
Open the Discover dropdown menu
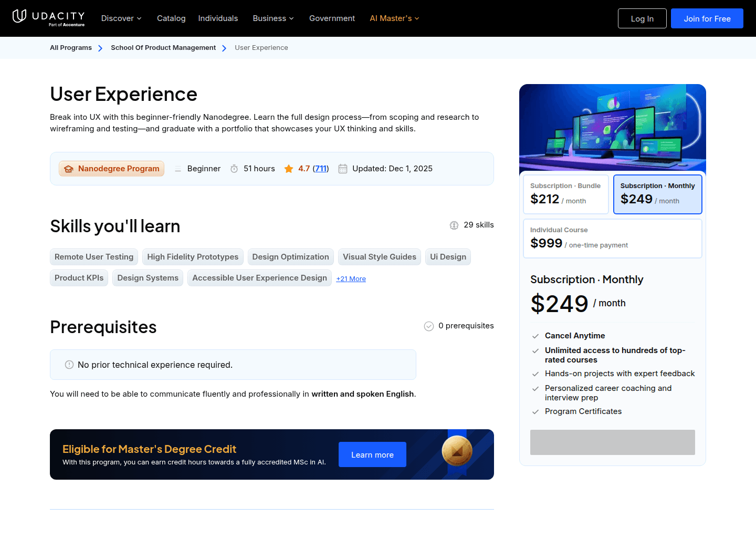(x=121, y=18)
